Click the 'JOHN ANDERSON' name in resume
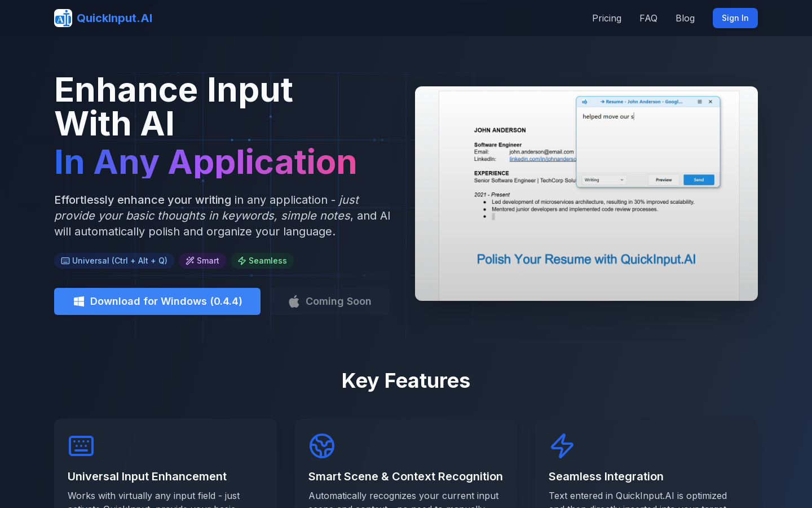Screen dimensions: 812x508 click(500, 130)
